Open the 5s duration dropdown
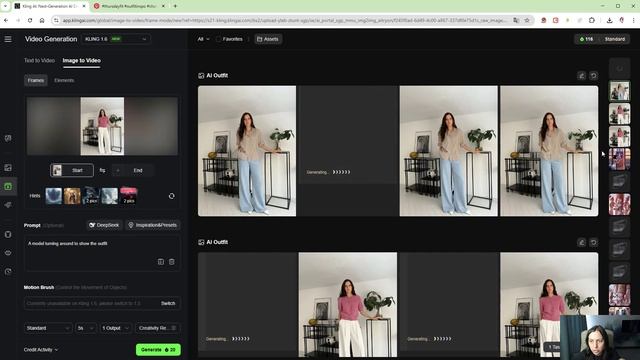 [x=86, y=328]
